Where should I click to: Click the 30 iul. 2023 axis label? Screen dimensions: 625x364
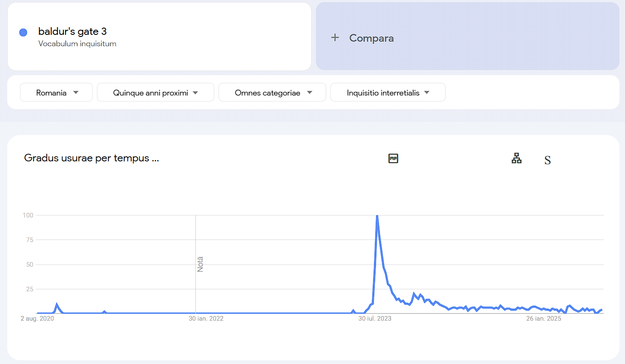[375, 319]
